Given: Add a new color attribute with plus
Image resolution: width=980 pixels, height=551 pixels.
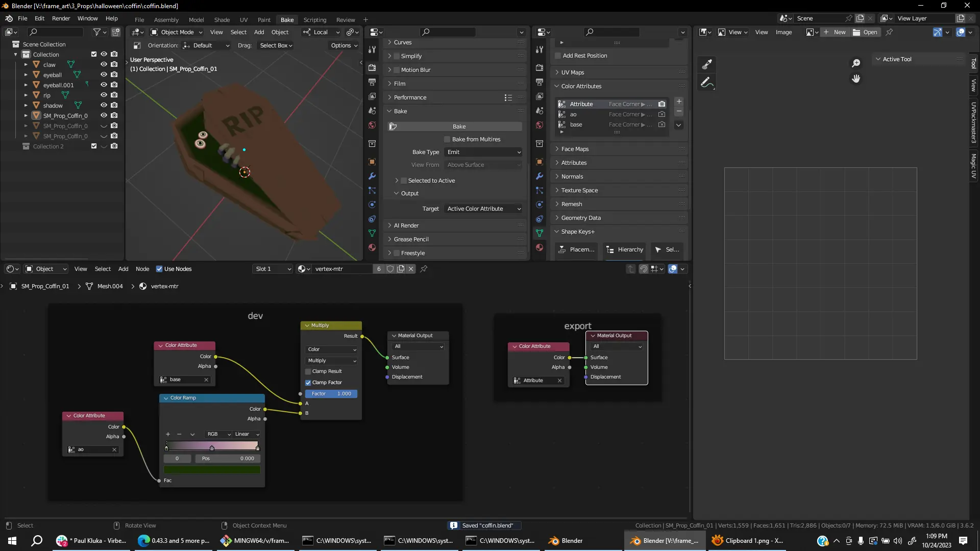Looking at the screenshot, I should pyautogui.click(x=679, y=102).
